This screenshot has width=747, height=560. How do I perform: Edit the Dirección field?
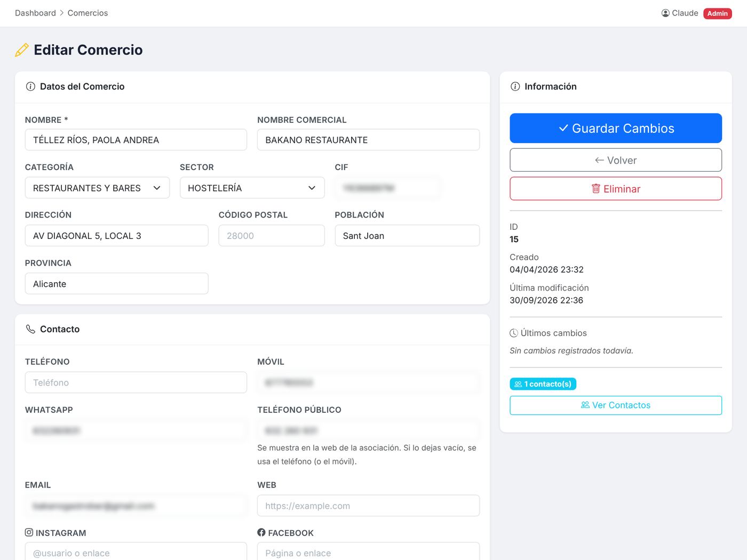[116, 236]
